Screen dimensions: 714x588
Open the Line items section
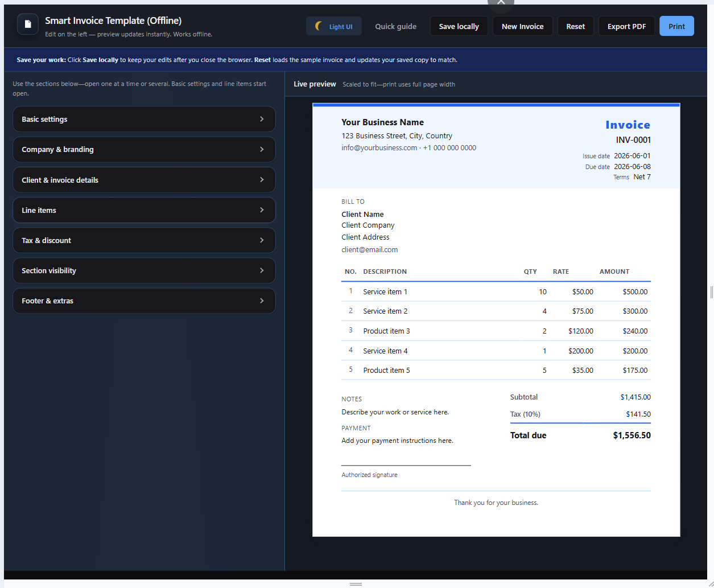(x=143, y=210)
